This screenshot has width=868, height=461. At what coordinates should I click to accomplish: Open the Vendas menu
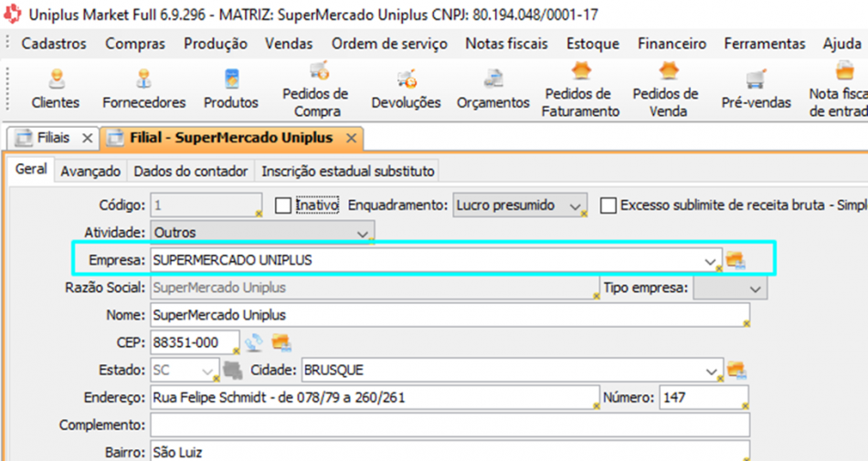[x=289, y=44]
